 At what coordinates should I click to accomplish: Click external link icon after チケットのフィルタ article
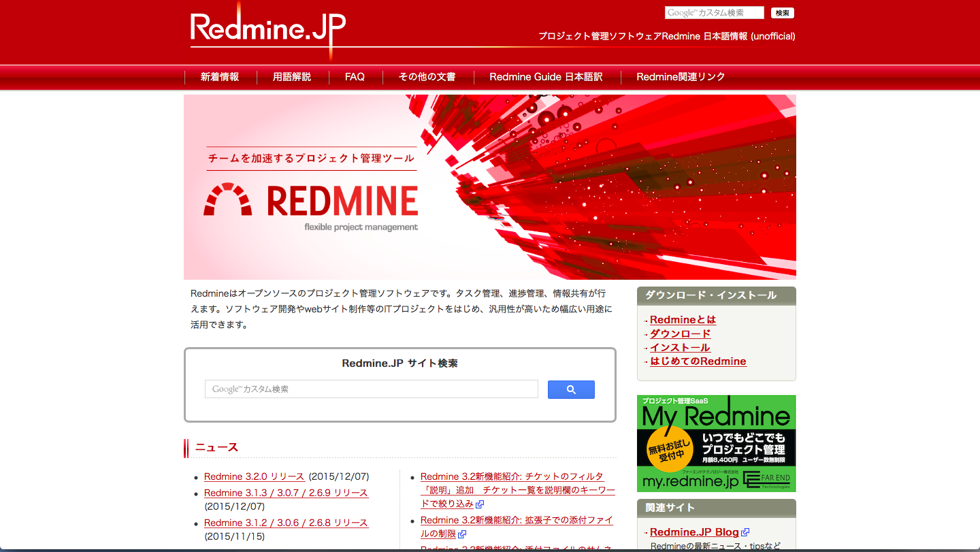coord(480,504)
